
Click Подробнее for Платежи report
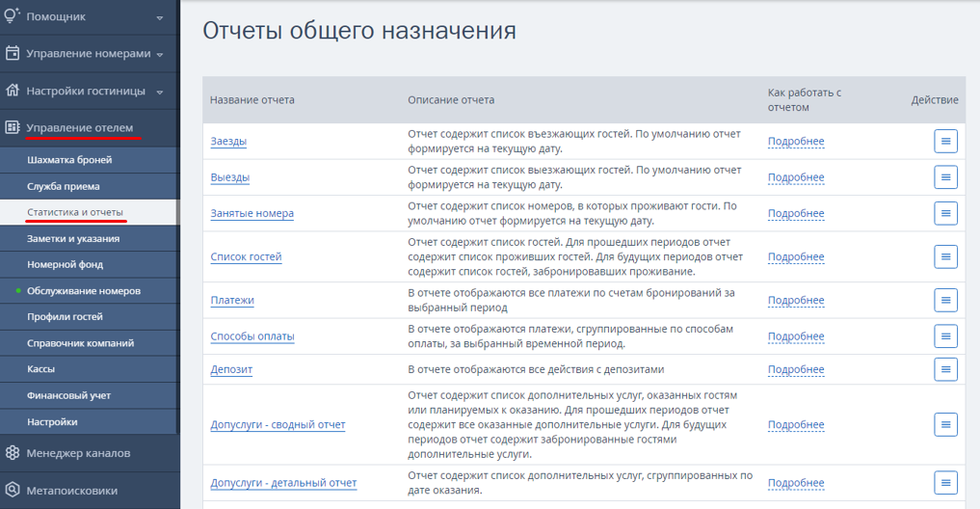click(x=796, y=300)
